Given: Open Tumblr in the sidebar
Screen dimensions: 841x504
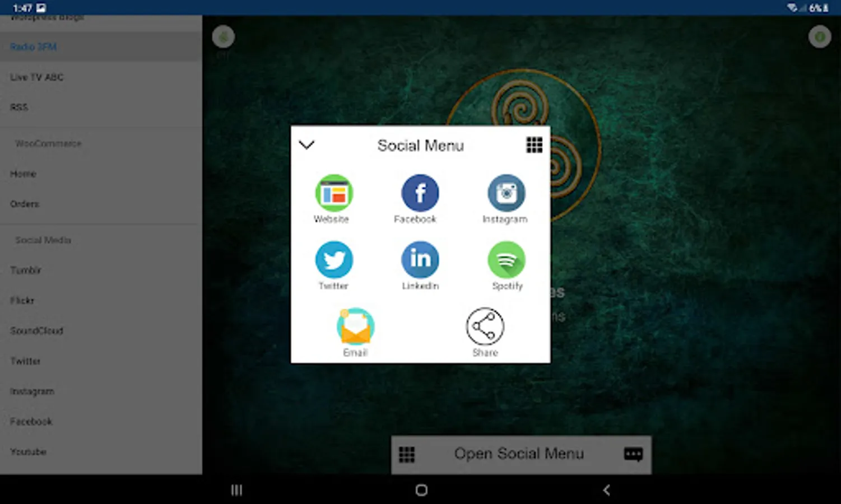Looking at the screenshot, I should coord(101,270).
